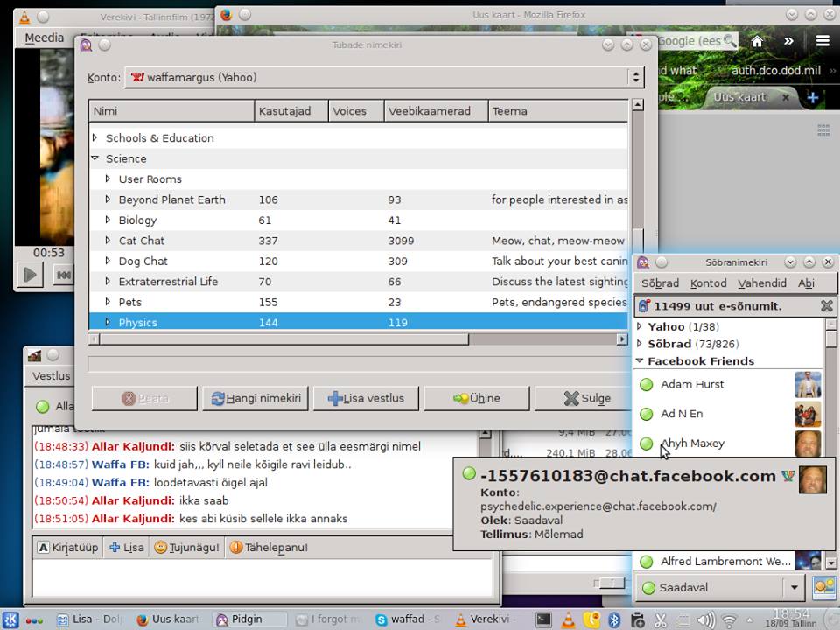The width and height of the screenshot is (840, 630).
Task: Collapse the Facebook Friends group
Action: click(639, 361)
